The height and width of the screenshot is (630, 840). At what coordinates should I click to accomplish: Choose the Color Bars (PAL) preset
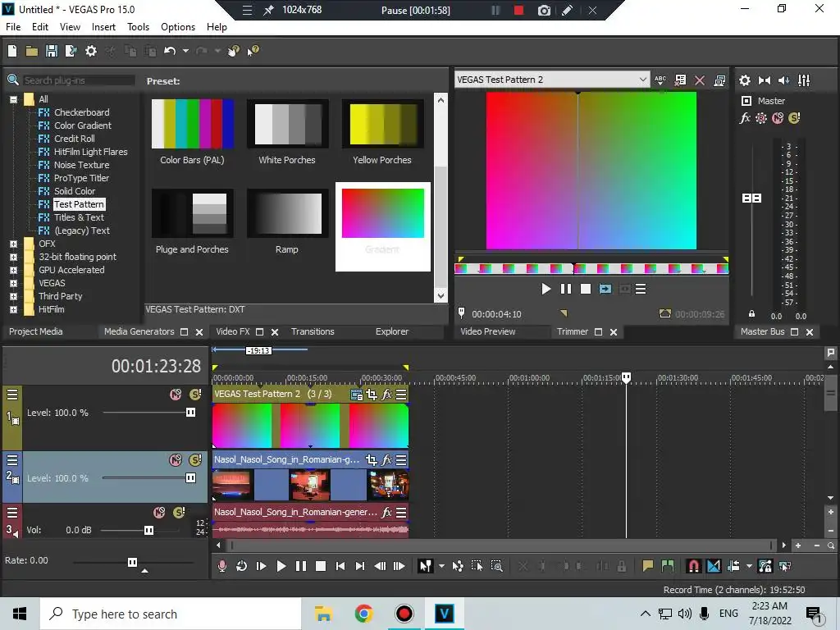[192, 125]
